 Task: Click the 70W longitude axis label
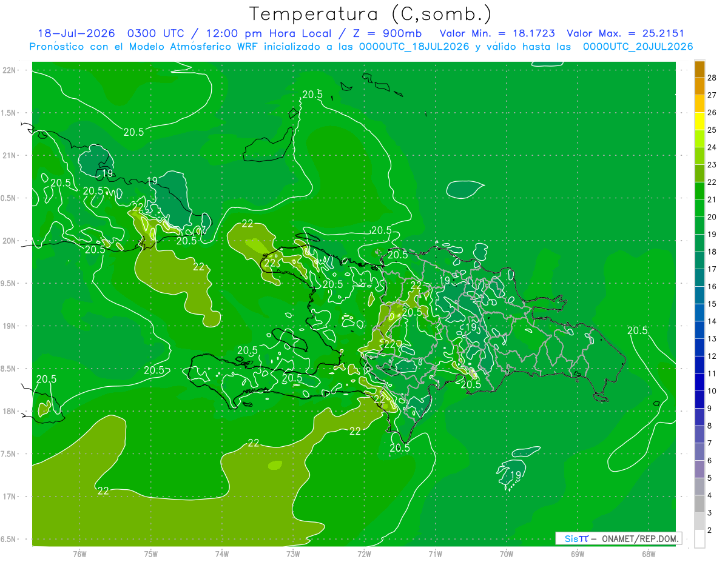pyautogui.click(x=507, y=554)
